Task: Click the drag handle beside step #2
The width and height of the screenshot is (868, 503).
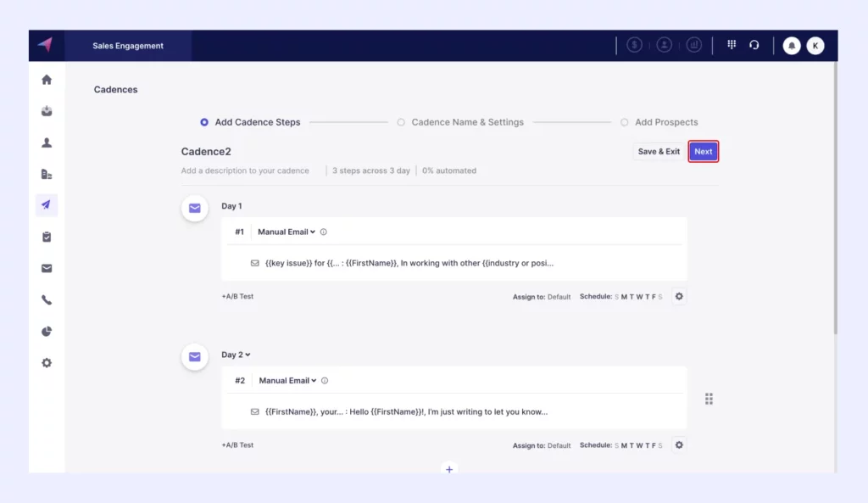Action: [709, 399]
